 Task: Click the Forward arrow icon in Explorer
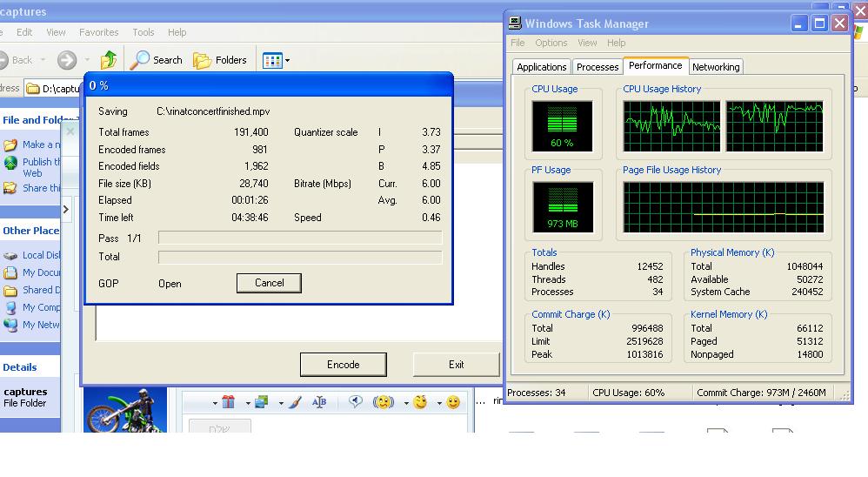point(67,60)
